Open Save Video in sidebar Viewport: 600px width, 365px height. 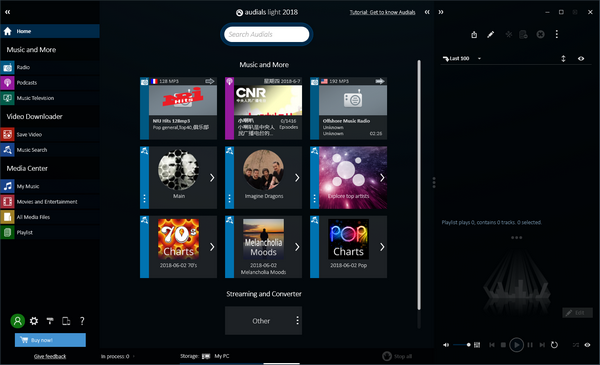pyautogui.click(x=50, y=134)
